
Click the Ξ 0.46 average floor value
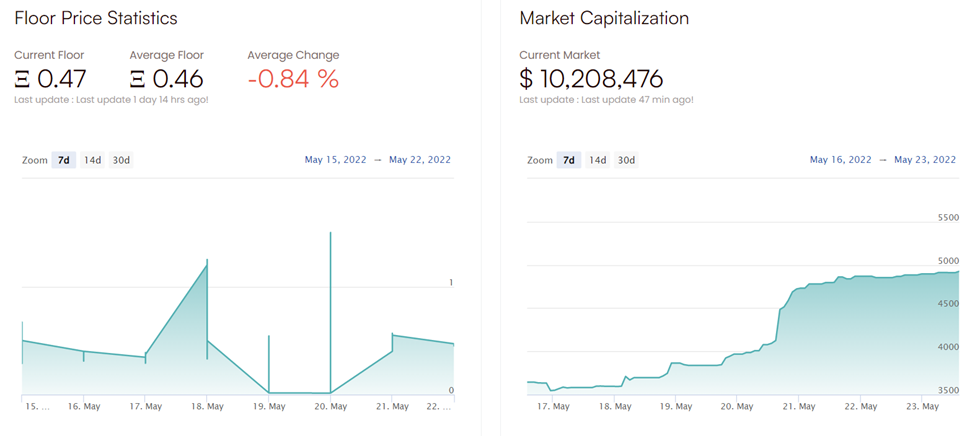point(166,78)
